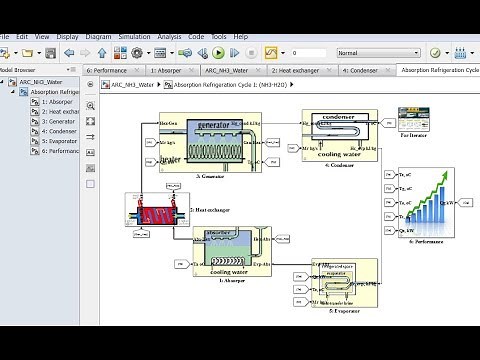Click the Open folder toolbar icon
Image resolution: width=480 pixels, height=360 pixels.
[x=28, y=53]
